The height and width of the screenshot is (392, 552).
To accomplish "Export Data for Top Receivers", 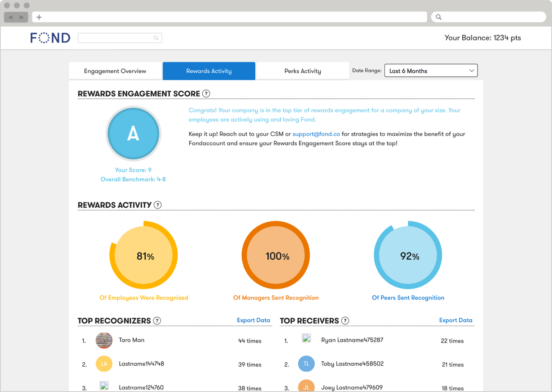I will [x=456, y=320].
